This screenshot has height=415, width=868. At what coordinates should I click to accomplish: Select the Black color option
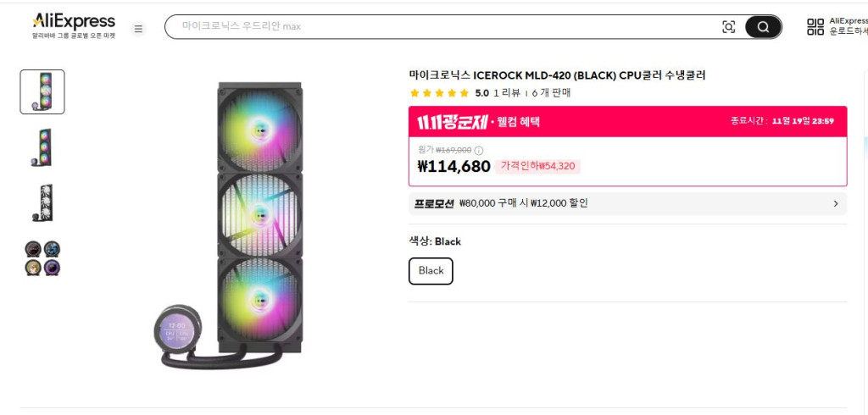pos(431,271)
